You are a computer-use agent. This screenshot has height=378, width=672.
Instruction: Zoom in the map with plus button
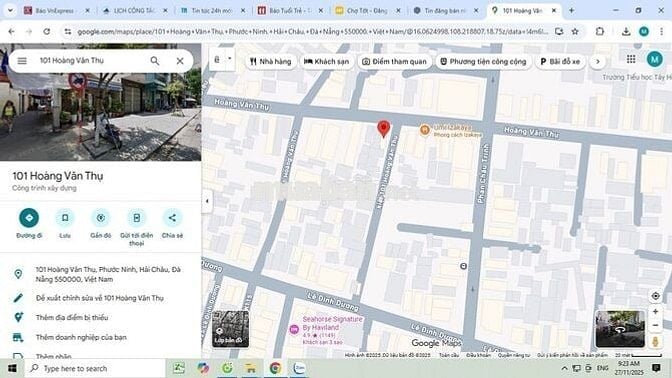coord(655,312)
